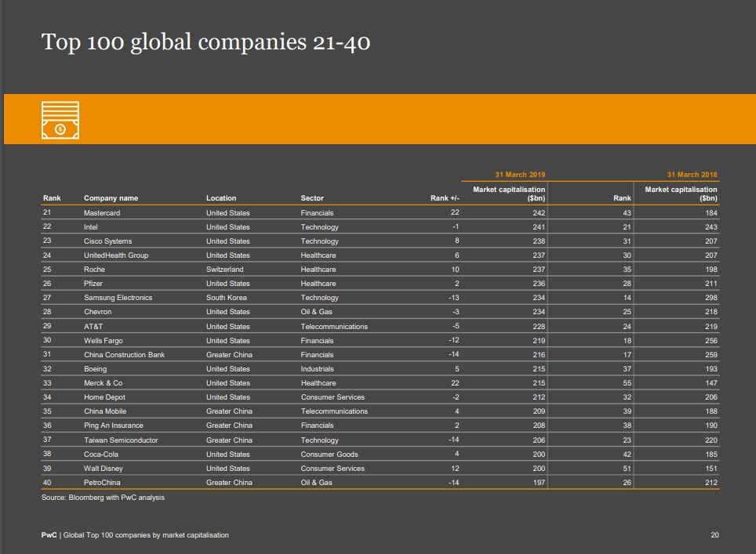Click 2018 market cap '298' for Samsung

click(711, 298)
